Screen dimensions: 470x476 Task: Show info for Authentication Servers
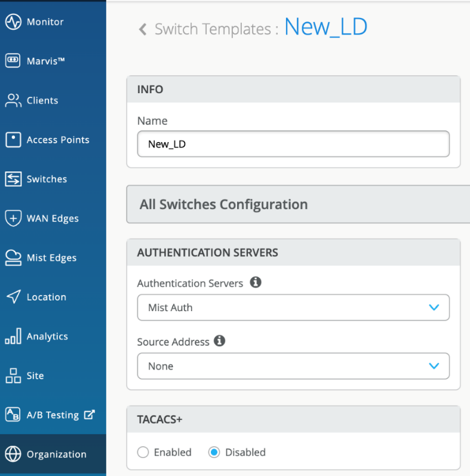pyautogui.click(x=256, y=282)
